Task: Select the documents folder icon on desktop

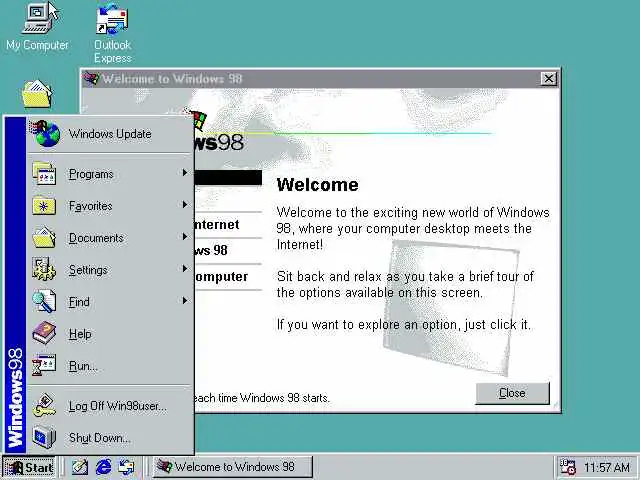Action: [x=37, y=94]
